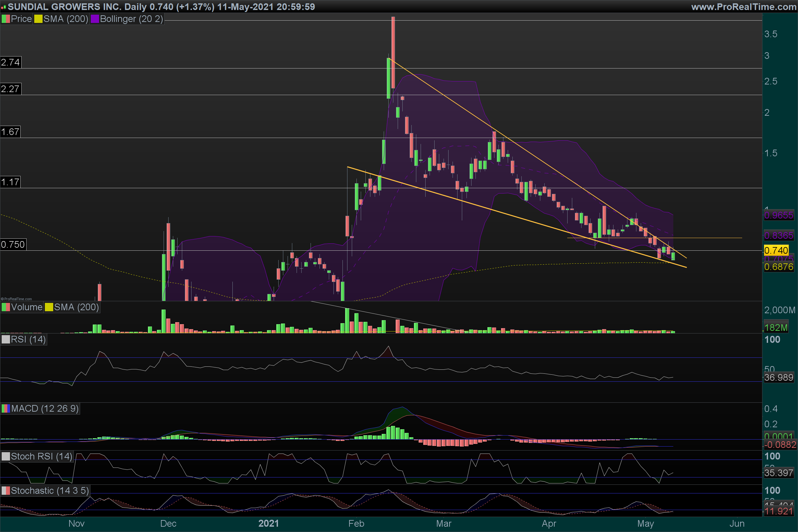This screenshot has width=798, height=532.
Task: Select the 0.750 support level label
Action: point(13,245)
